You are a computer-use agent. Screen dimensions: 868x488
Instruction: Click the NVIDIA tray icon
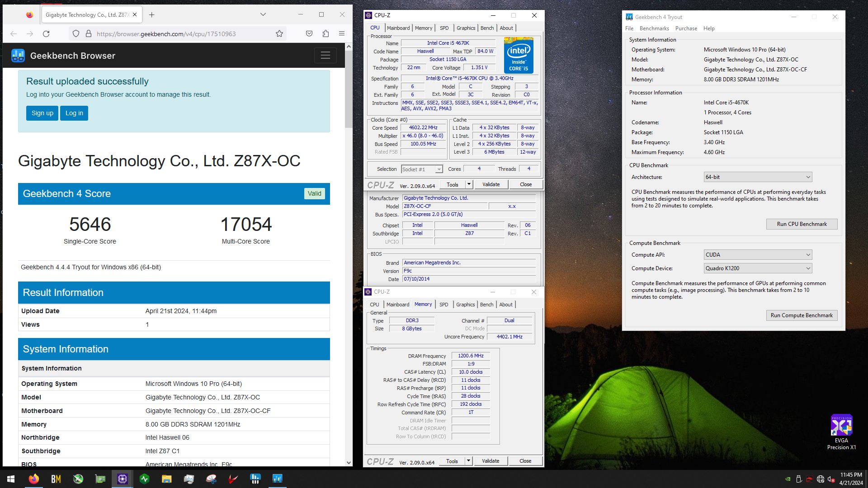tap(788, 479)
